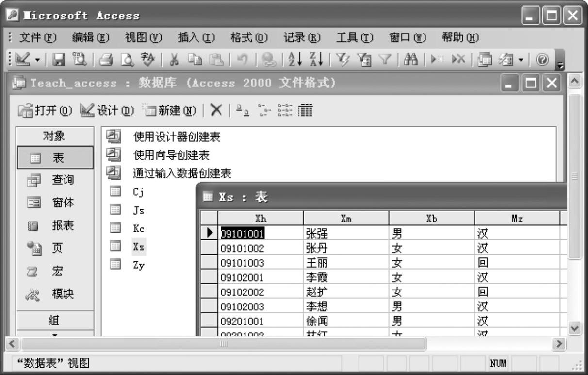
Task: Click the Cut scissors icon
Action: pyautogui.click(x=175, y=60)
